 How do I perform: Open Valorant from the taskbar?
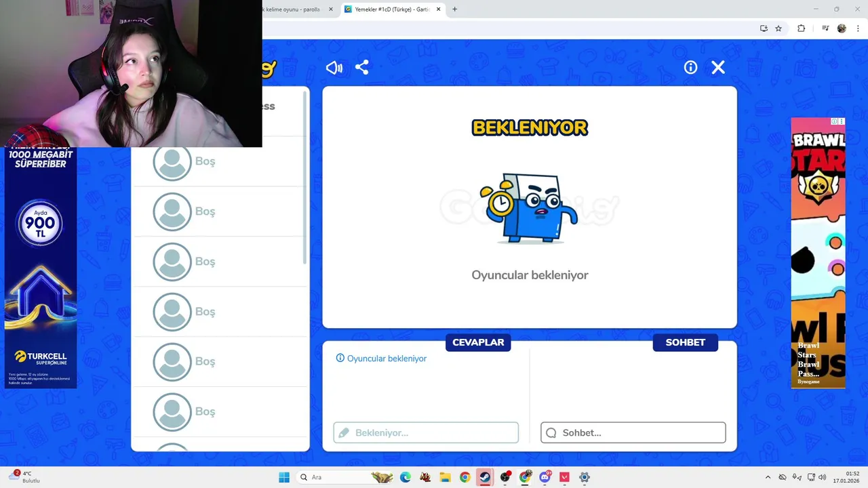click(564, 477)
